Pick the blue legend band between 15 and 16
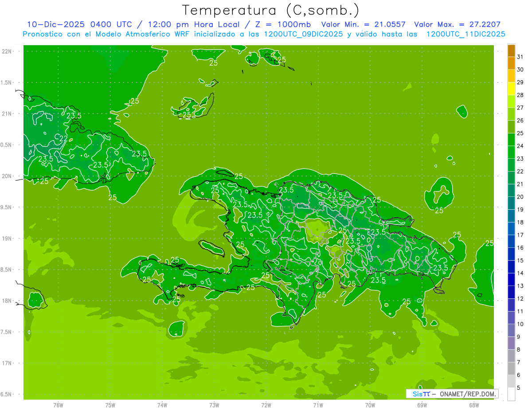Viewport: 532px width, 411px height. (511, 254)
